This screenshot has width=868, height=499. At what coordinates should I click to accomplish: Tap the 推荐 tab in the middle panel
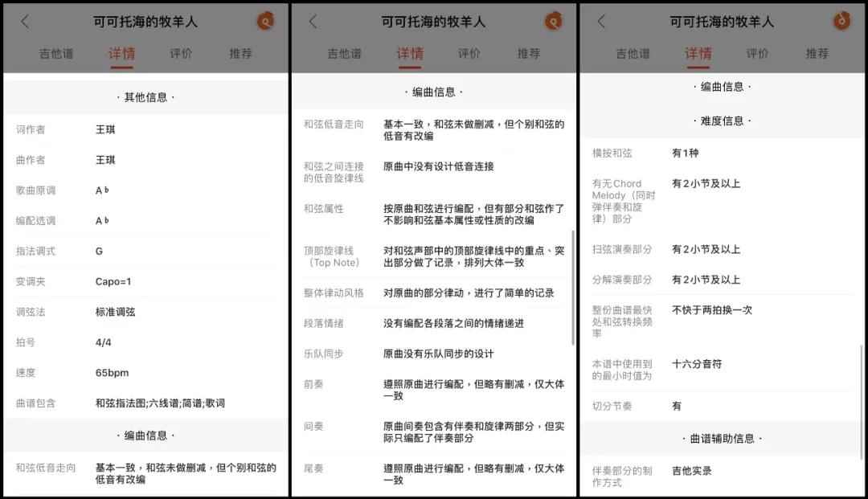point(529,55)
